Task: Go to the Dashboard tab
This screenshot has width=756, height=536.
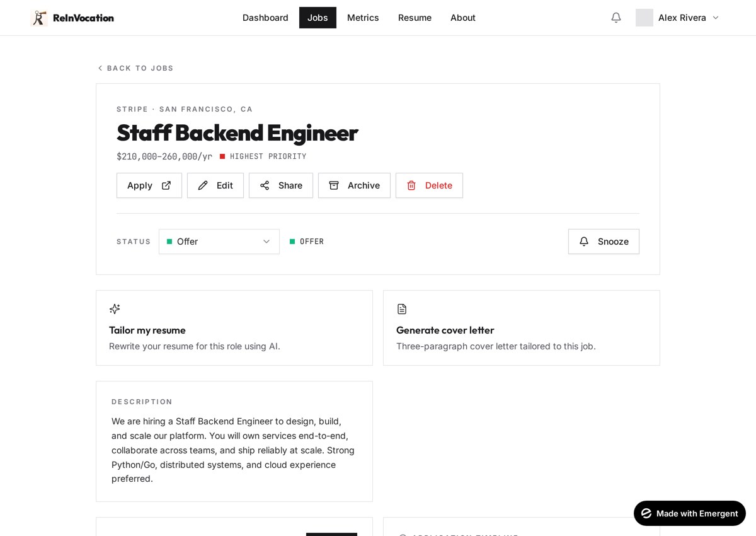Action: point(265,18)
